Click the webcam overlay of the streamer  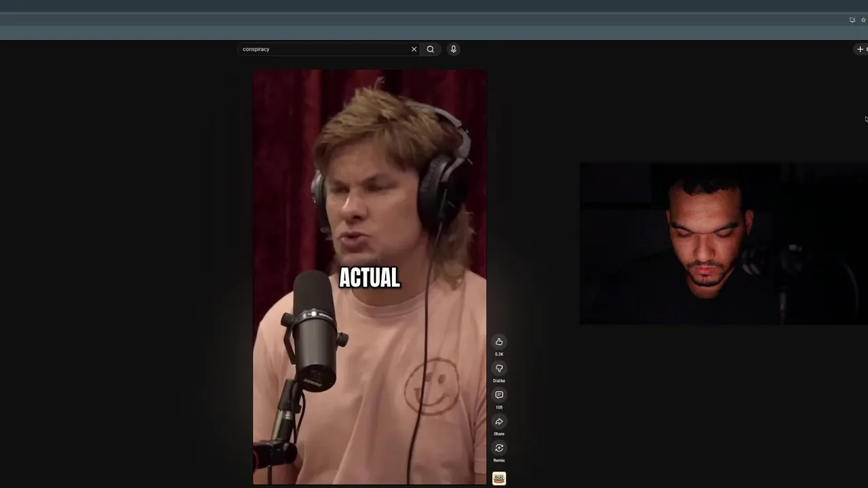point(724,243)
